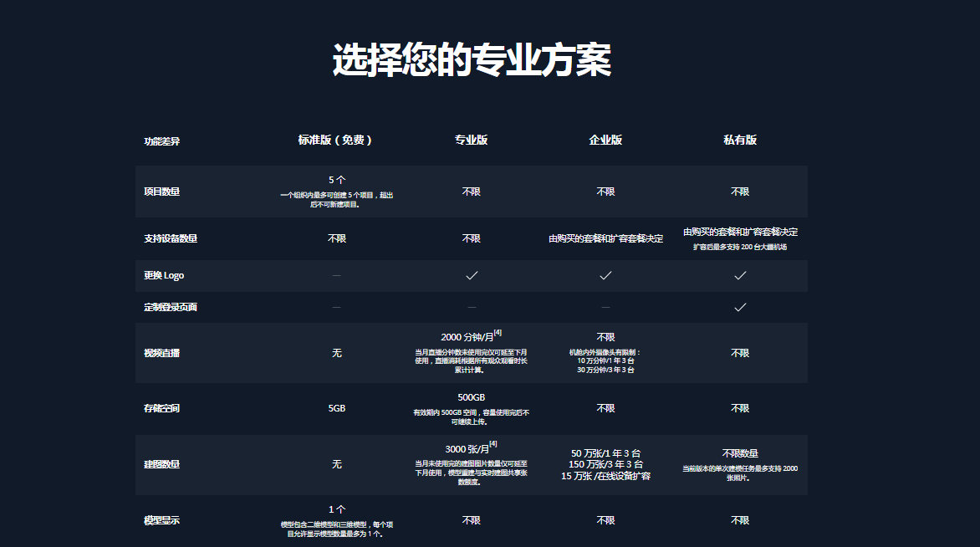Click the 视频直播 row label
This screenshot has height=547, width=980.
click(x=161, y=353)
